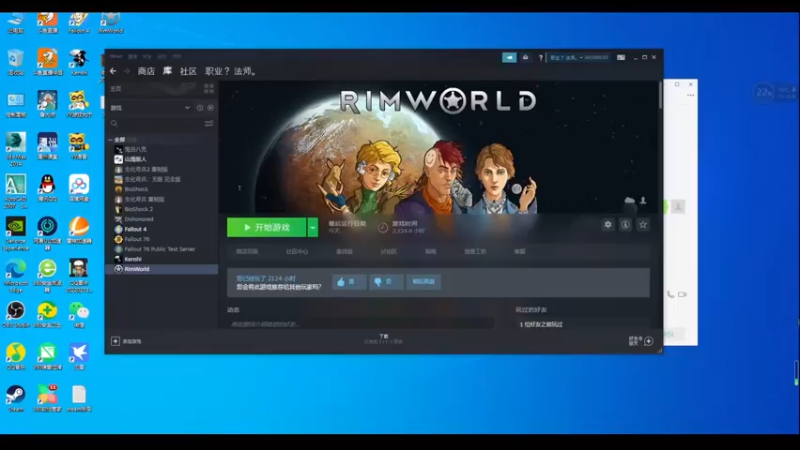800x450 pixels.
Task: Open the Microsoft Edge desktop shortcut
Action: (x=16, y=275)
